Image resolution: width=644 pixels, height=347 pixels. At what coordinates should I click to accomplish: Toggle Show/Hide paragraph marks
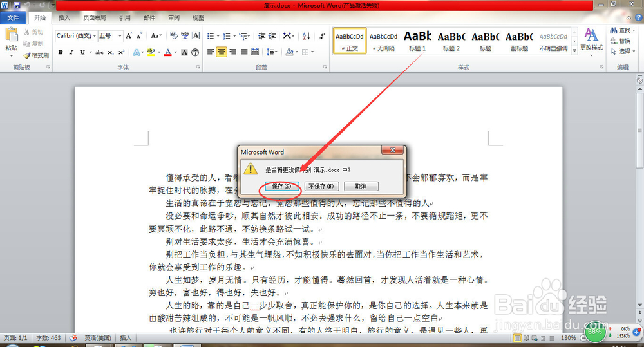coord(322,36)
